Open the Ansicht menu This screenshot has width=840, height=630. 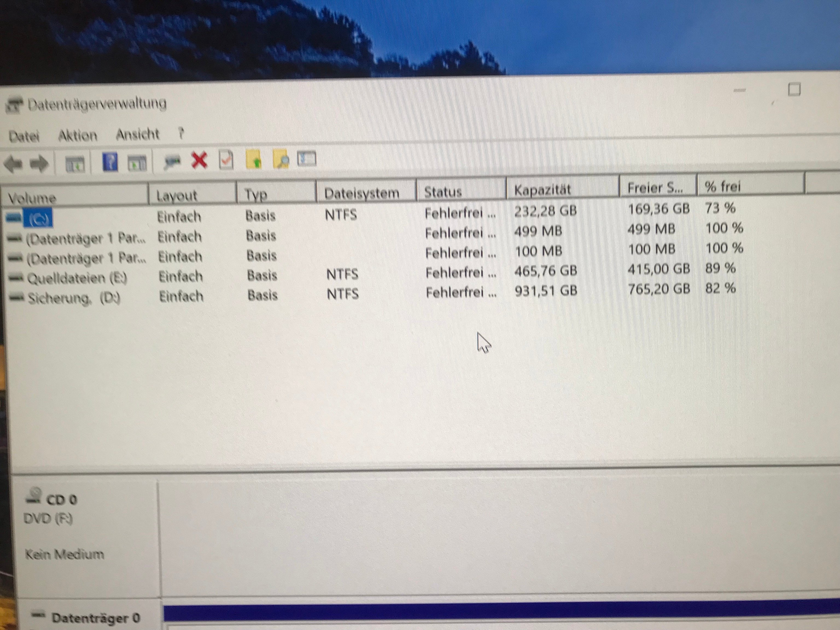click(x=137, y=134)
